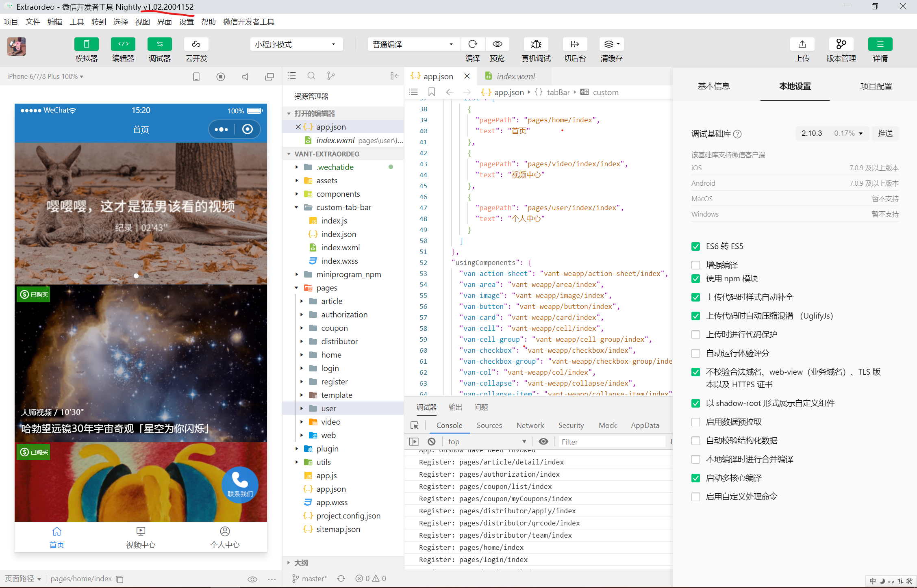Open cloud development (云开发) icon
The width and height of the screenshot is (917, 588).
click(196, 44)
